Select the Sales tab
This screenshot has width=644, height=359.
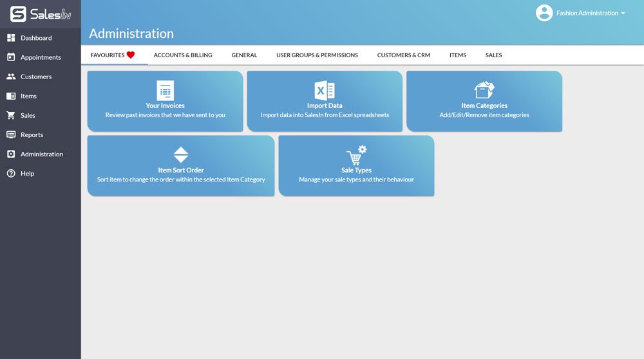pos(494,55)
